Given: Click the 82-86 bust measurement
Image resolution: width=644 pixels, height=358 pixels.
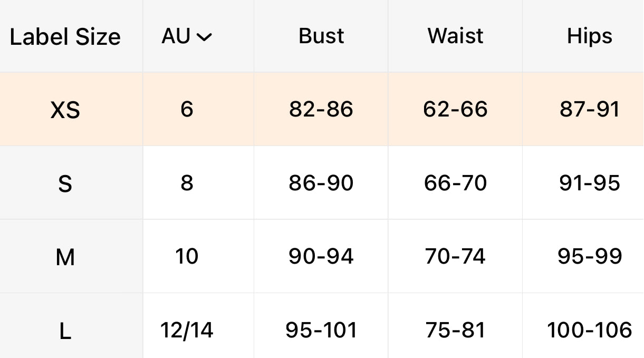Looking at the screenshot, I should 321,109.
